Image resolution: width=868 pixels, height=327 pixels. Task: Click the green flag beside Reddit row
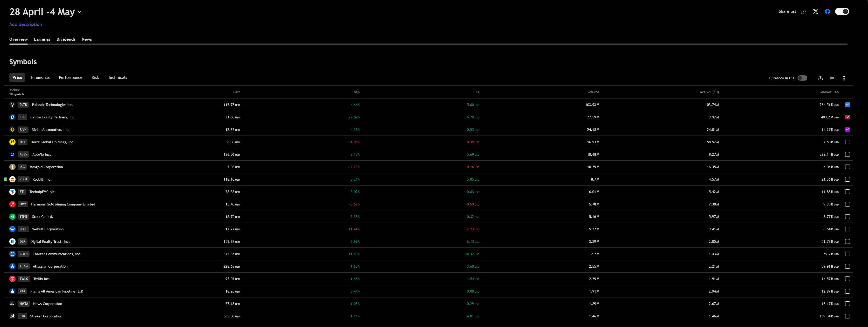(5, 179)
